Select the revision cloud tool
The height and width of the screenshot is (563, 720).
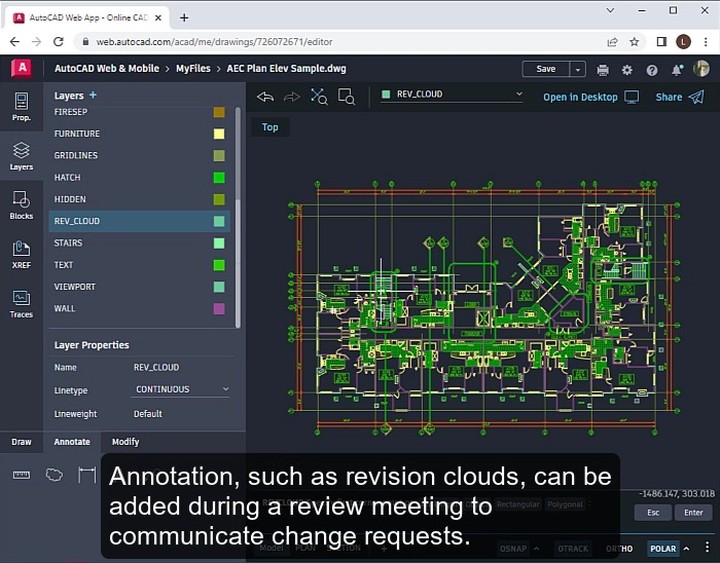pos(54,474)
